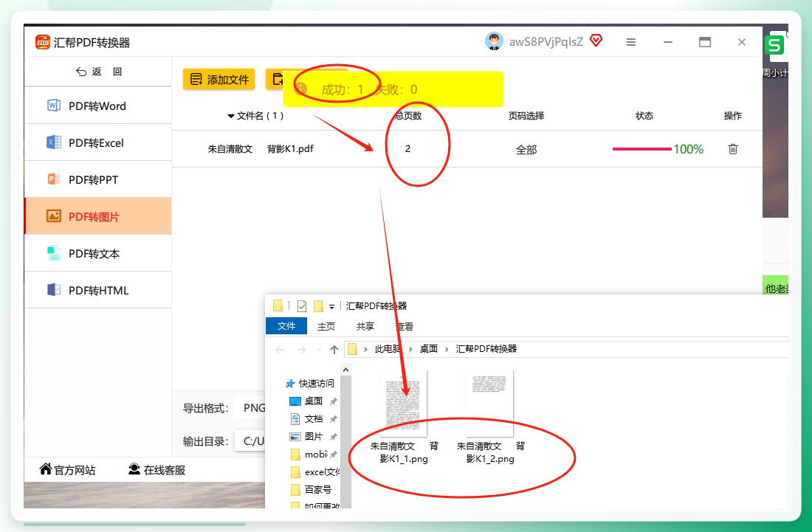The width and height of the screenshot is (812, 532).
Task: Click the 状态 column header
Action: tap(644, 116)
